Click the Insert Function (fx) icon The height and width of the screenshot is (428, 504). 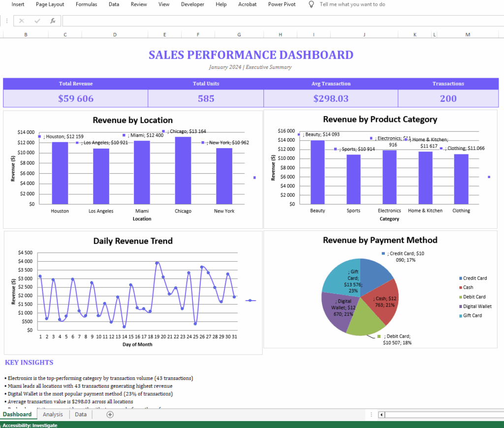click(53, 21)
